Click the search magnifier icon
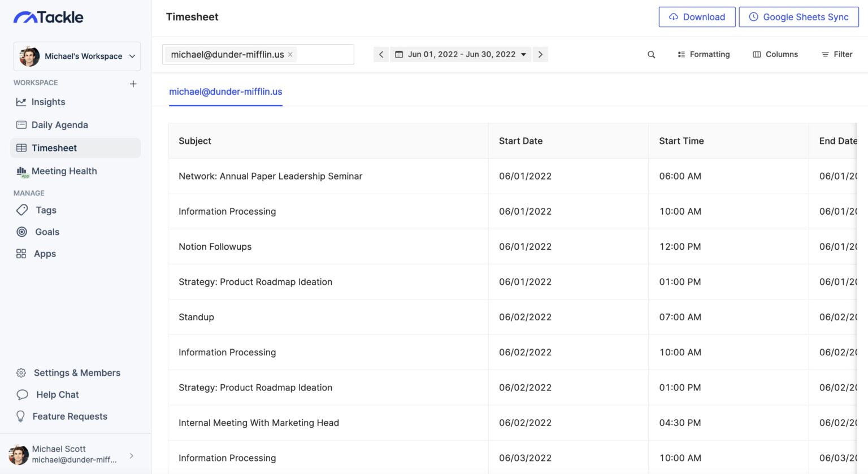This screenshot has height=474, width=868. click(651, 55)
